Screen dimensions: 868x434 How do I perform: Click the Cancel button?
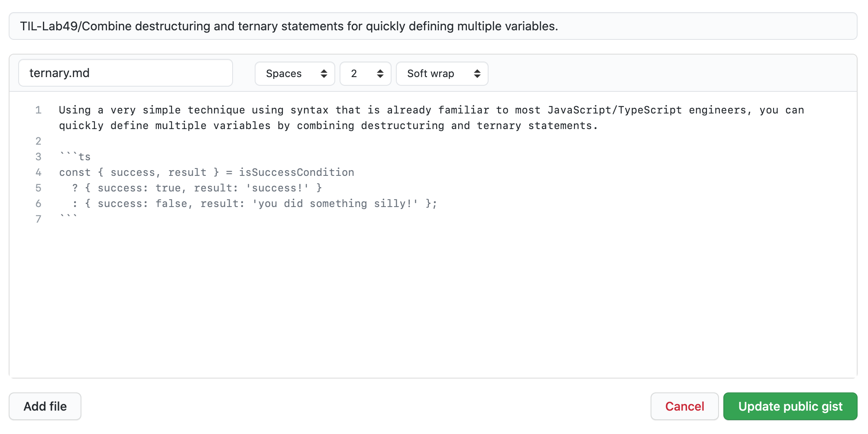coord(684,406)
